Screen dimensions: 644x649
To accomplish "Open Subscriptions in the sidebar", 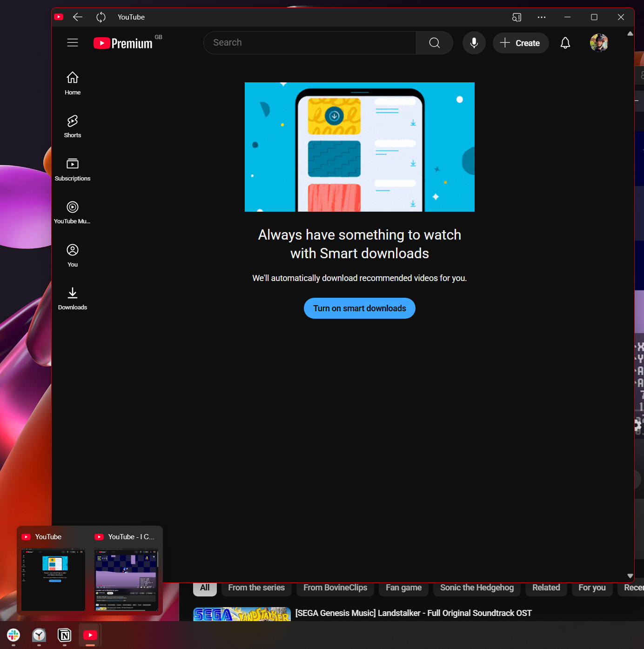I will [x=73, y=169].
